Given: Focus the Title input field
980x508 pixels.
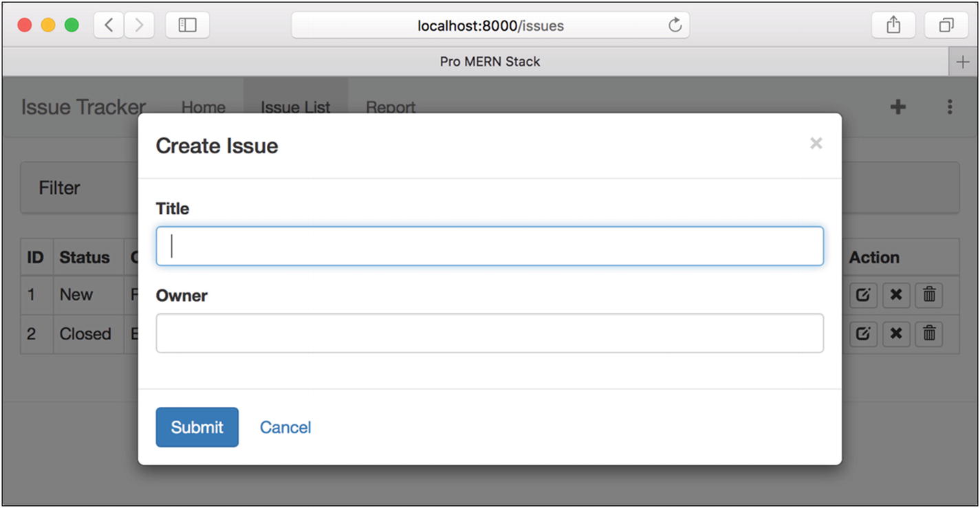Looking at the screenshot, I should [489, 246].
